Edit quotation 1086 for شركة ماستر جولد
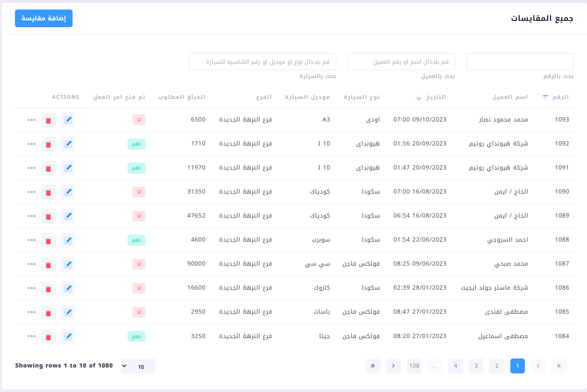The height and width of the screenshot is (392, 587). tap(68, 288)
